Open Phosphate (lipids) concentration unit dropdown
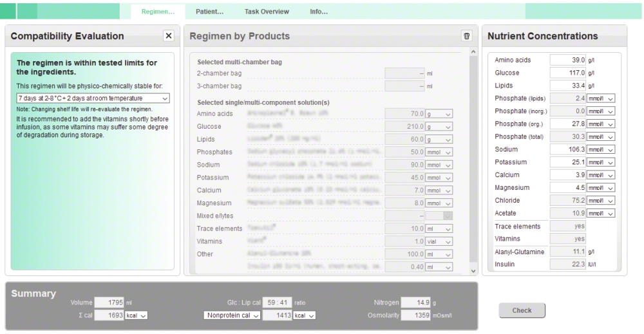The image size is (644, 334). pos(600,98)
